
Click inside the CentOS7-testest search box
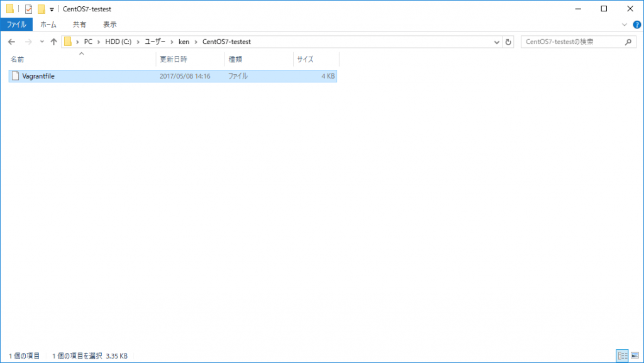pos(572,42)
